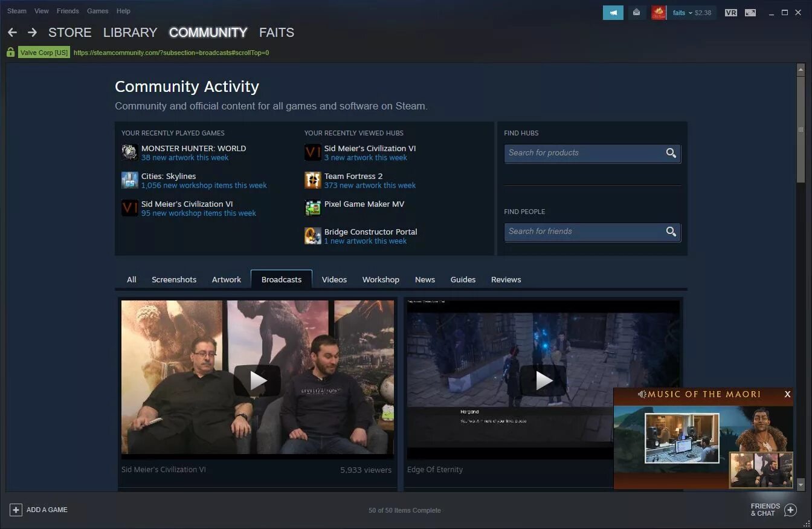The height and width of the screenshot is (529, 812).
Task: Click the green padlock security icon
Action: tap(10, 53)
